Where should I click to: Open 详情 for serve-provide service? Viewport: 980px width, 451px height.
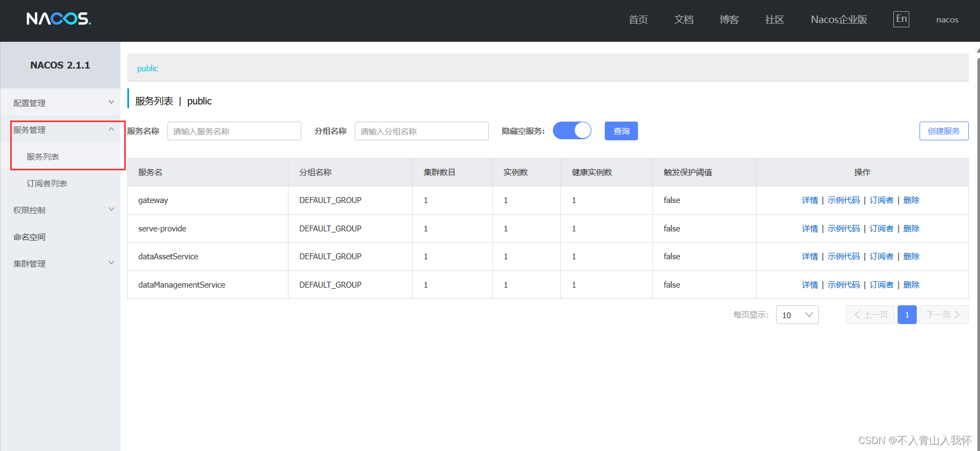point(810,229)
